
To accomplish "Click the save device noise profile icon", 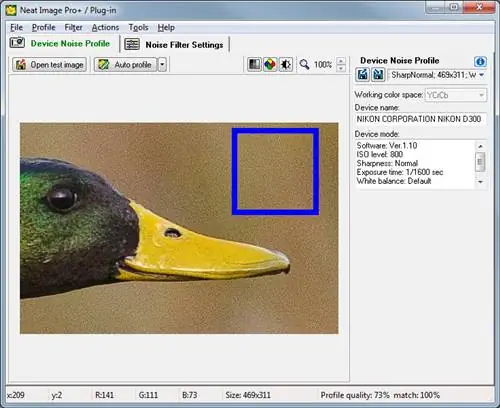I will [378, 75].
